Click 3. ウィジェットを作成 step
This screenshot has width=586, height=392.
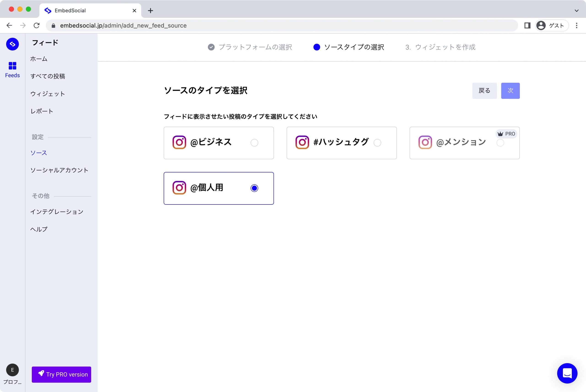point(440,47)
